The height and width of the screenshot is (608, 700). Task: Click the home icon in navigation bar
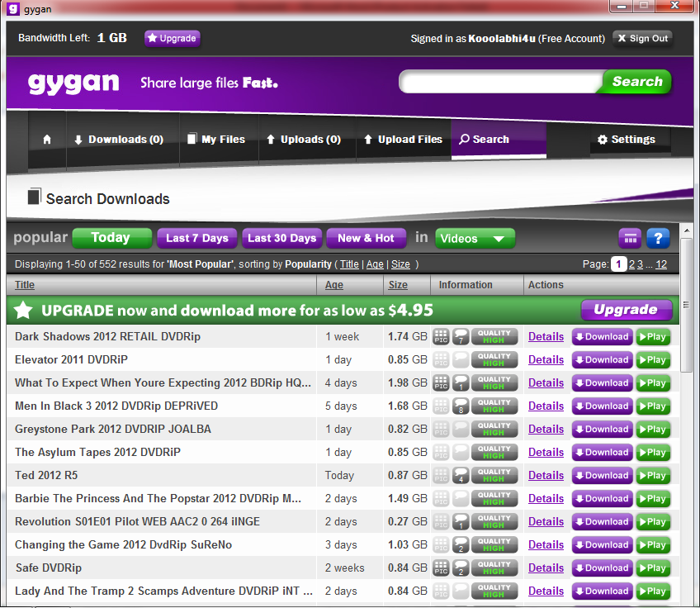(x=47, y=140)
